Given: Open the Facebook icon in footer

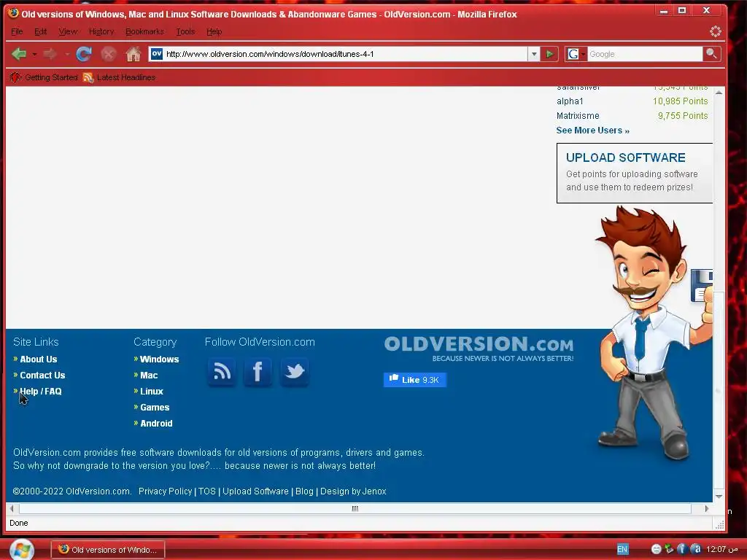Looking at the screenshot, I should [x=258, y=372].
